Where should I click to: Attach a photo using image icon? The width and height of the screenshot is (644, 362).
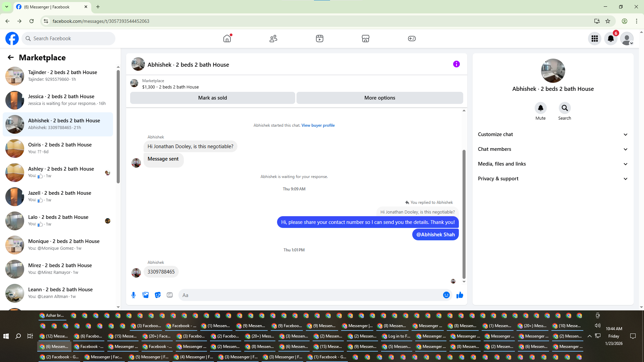146,295
